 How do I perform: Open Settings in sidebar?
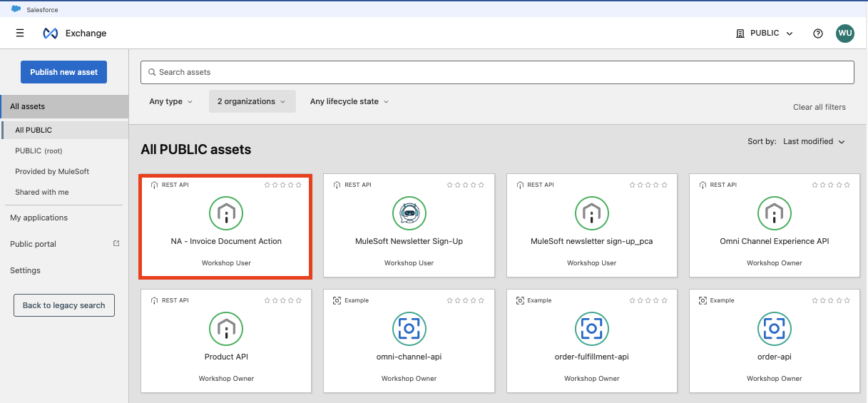(x=25, y=270)
